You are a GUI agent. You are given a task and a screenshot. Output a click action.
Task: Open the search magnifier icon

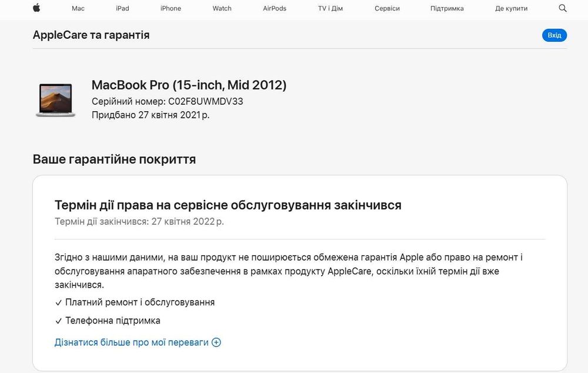pos(563,8)
